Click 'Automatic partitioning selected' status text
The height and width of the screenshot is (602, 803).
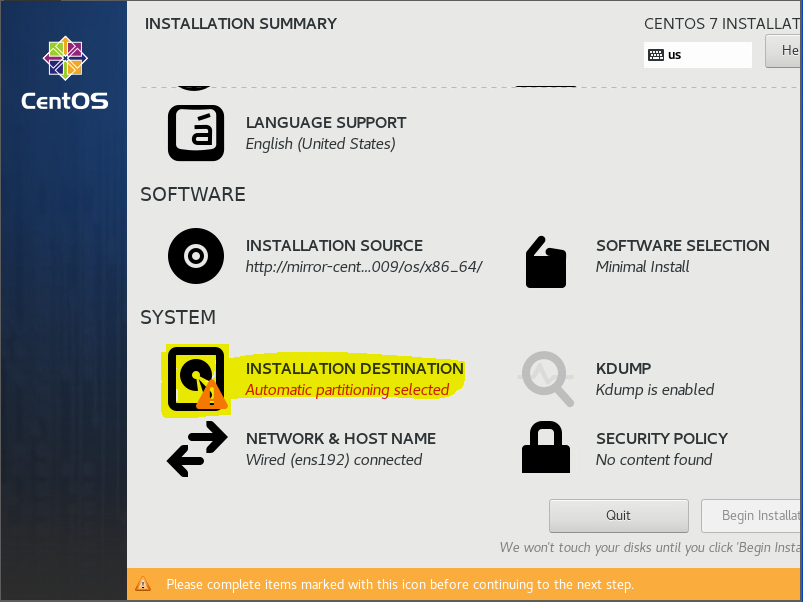[x=347, y=390]
